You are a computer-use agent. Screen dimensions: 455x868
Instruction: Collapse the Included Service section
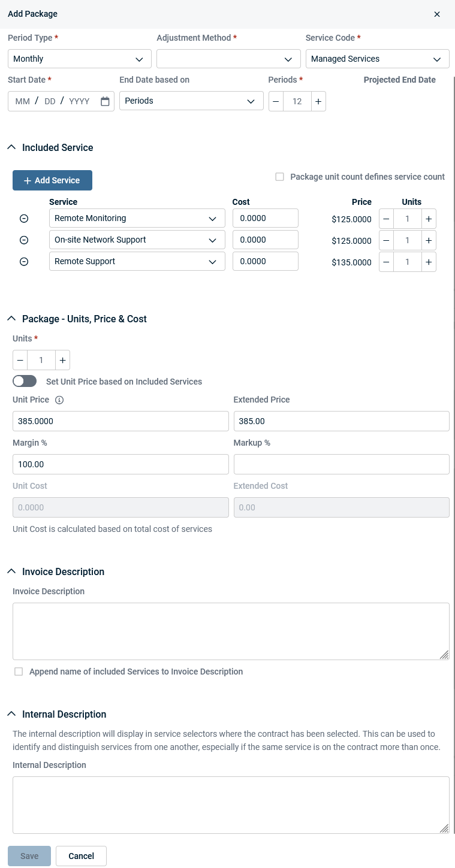click(x=11, y=147)
